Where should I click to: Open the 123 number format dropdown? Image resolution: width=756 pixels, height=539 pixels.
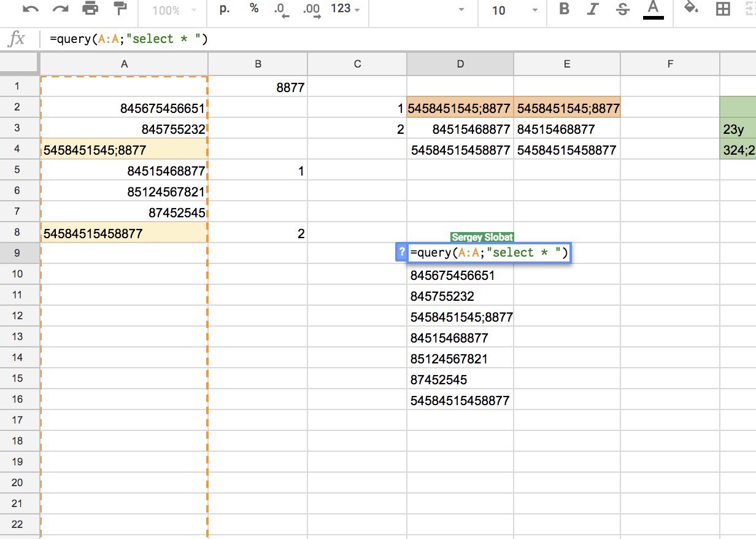coord(345,9)
